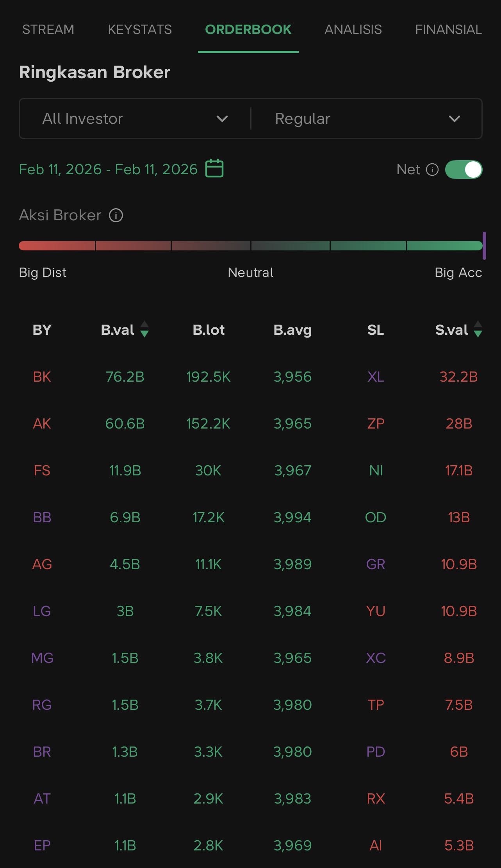The height and width of the screenshot is (868, 501).
Task: Sort by S.val column arrows
Action: [x=478, y=329]
